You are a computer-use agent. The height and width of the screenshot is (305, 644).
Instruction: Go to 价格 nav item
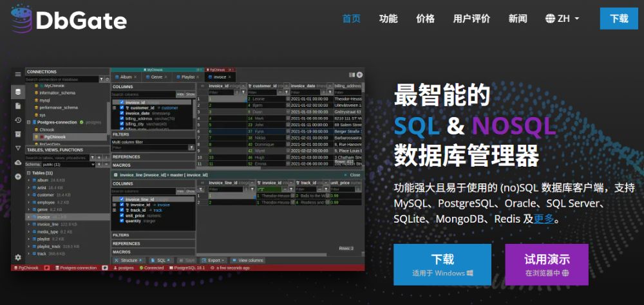425,19
